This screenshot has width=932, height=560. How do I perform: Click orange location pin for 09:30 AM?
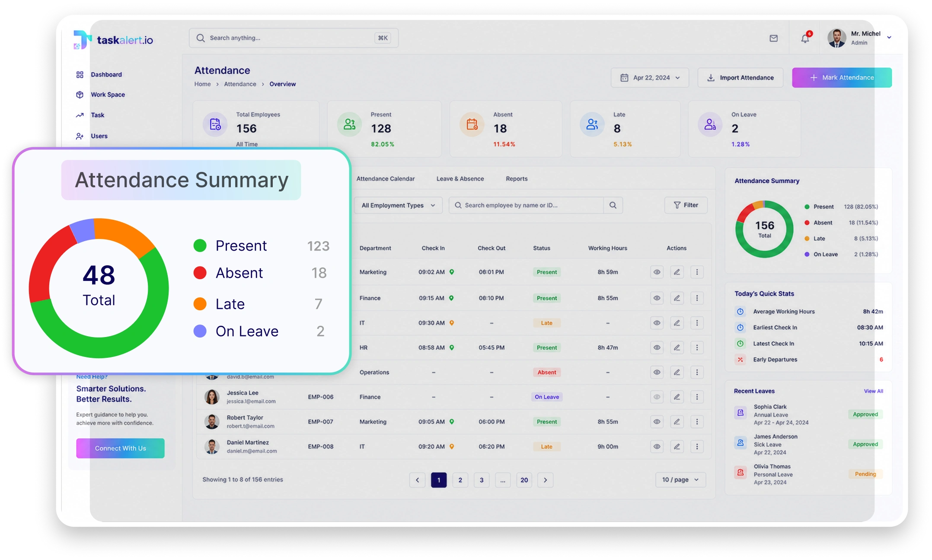[452, 323]
